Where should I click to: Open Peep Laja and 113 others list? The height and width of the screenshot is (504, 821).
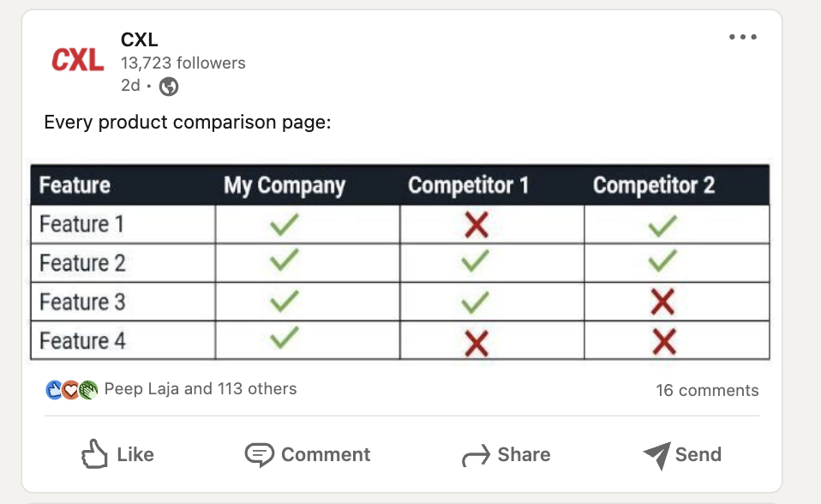click(201, 389)
